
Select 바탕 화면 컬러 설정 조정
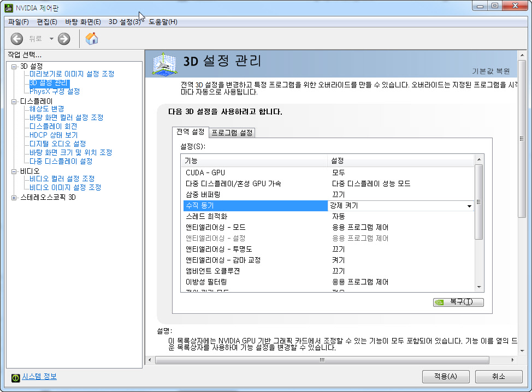pos(66,118)
